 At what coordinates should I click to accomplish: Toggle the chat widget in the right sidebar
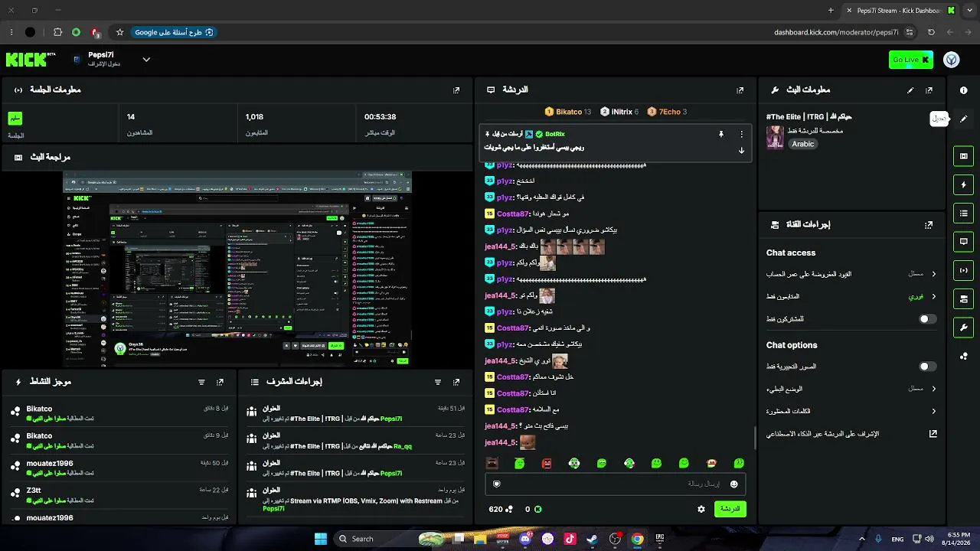[964, 241]
